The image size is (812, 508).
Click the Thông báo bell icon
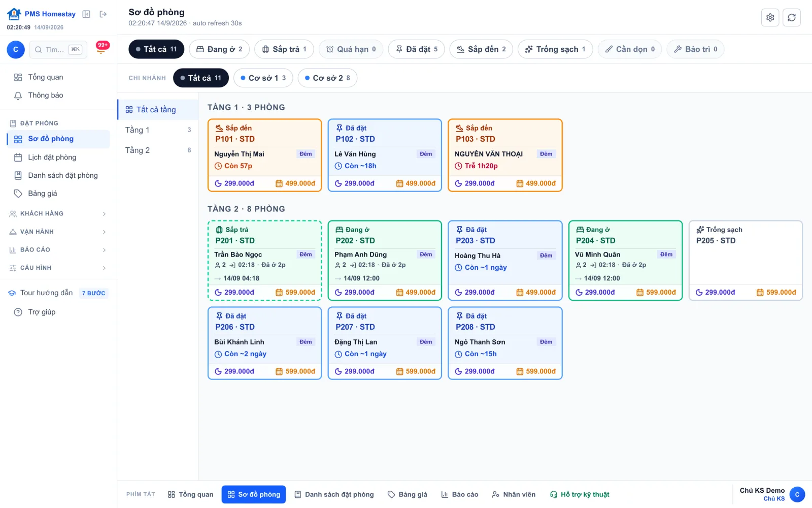18,96
